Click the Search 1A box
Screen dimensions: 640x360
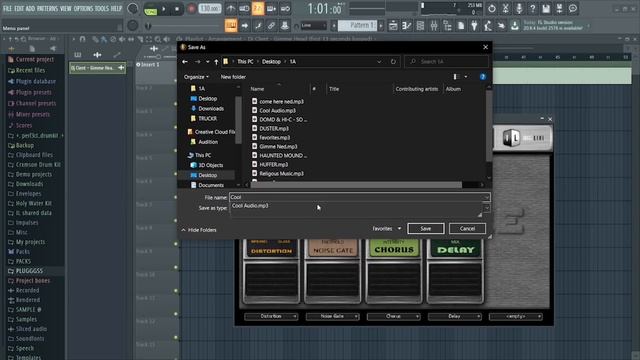[x=447, y=62]
